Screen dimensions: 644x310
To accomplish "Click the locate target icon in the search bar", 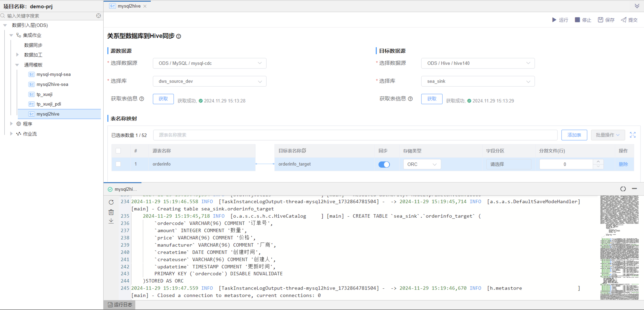I will (x=99, y=16).
